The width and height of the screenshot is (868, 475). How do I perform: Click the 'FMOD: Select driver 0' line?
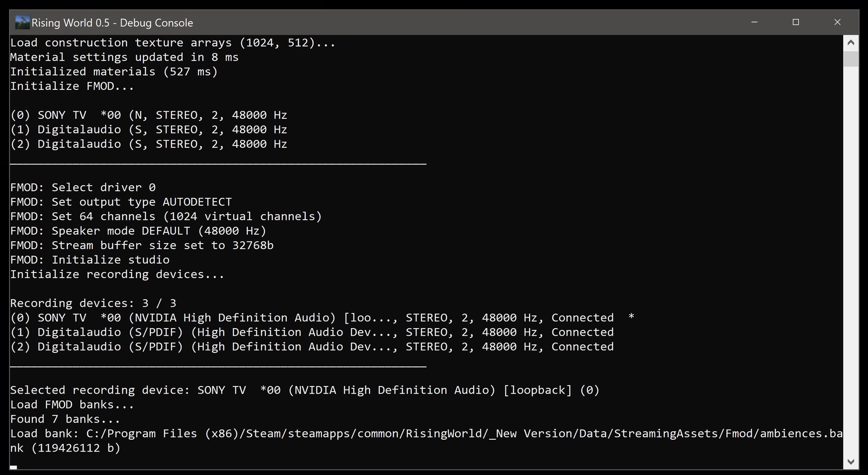[x=83, y=188]
